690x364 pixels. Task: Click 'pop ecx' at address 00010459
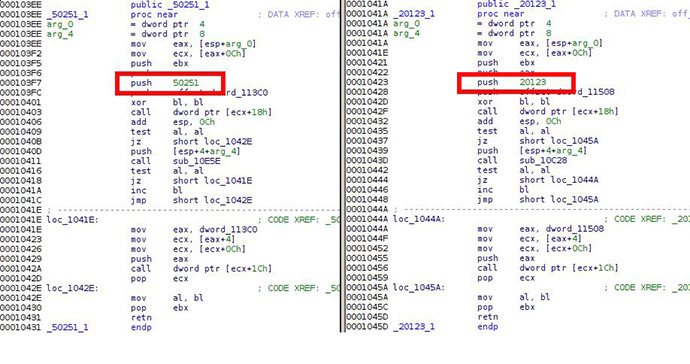point(506,277)
